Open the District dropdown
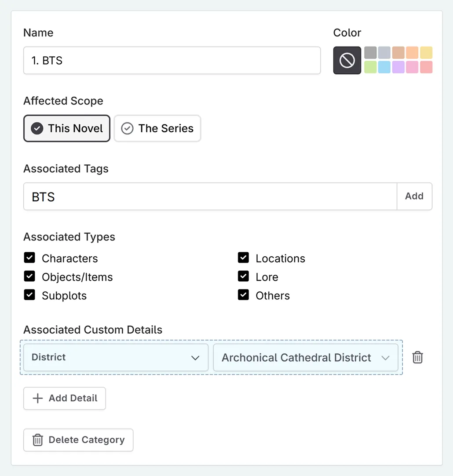Viewport: 453px width, 476px height. pos(115,357)
